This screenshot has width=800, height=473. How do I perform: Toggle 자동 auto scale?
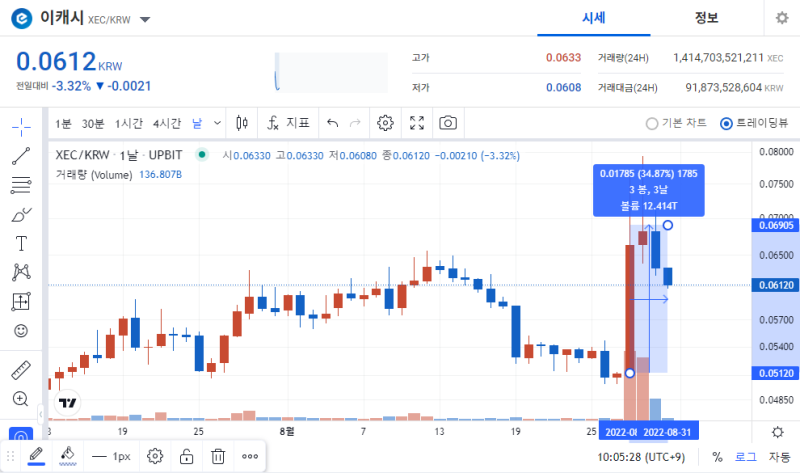pyautogui.click(x=779, y=457)
